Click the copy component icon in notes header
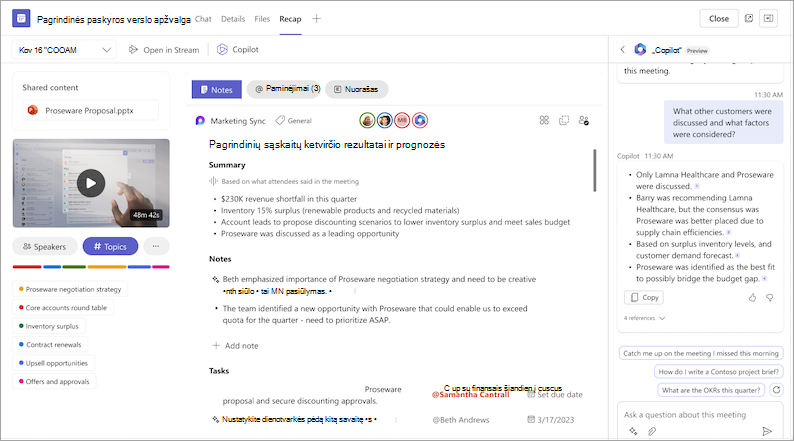The height and width of the screenshot is (441, 794). [564, 120]
